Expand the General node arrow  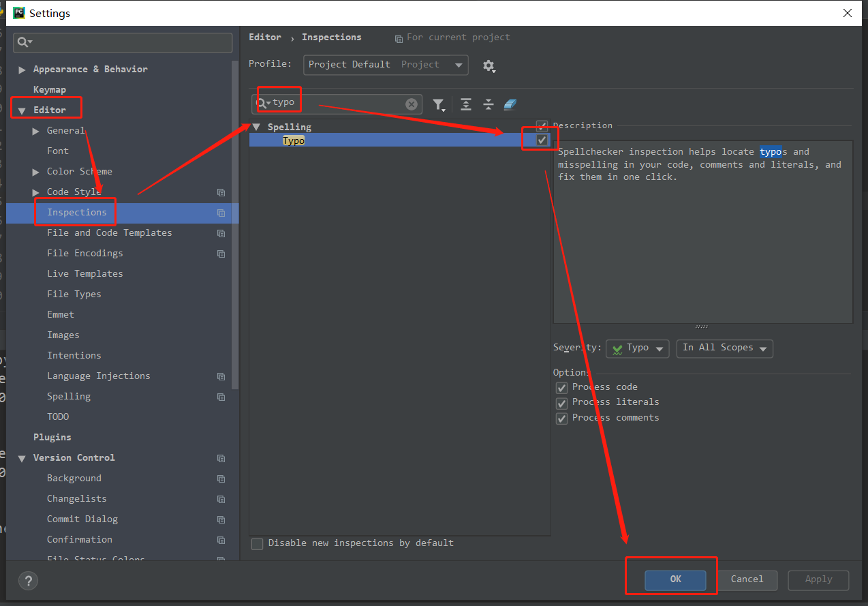coord(35,131)
